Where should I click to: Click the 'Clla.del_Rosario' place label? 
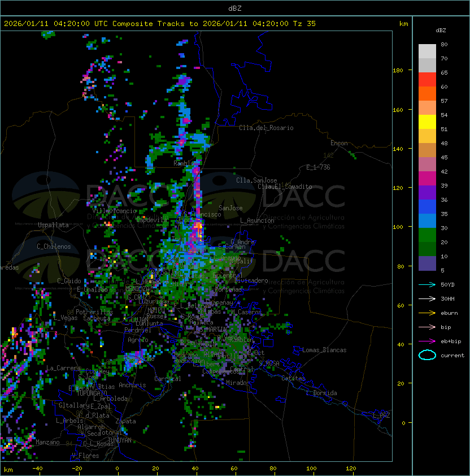(x=266, y=128)
